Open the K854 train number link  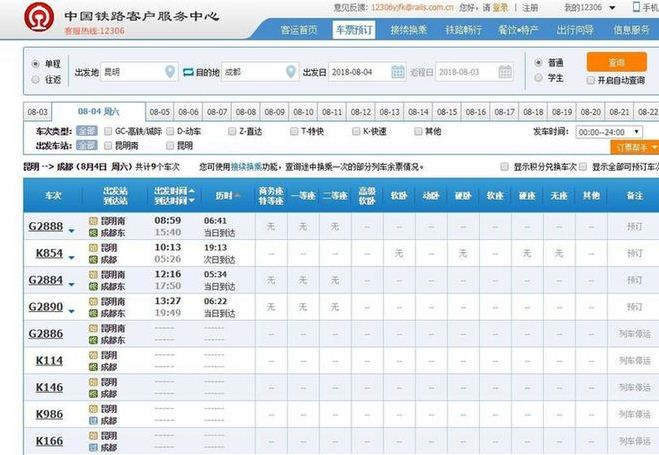[x=49, y=254]
